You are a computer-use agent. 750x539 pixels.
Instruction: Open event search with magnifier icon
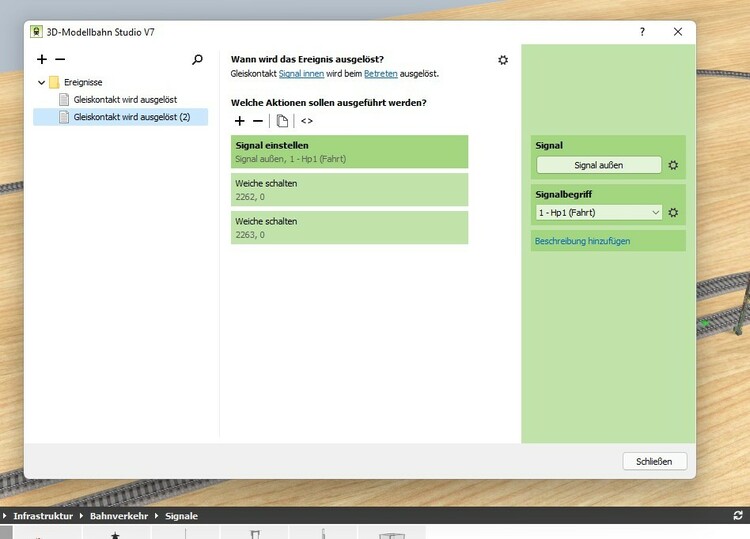pos(197,59)
